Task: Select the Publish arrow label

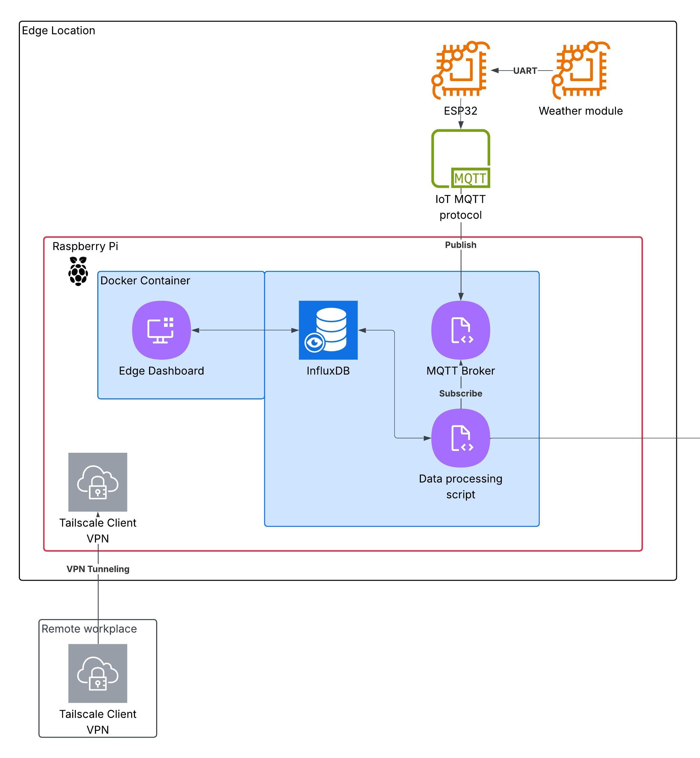Action: pos(461,245)
